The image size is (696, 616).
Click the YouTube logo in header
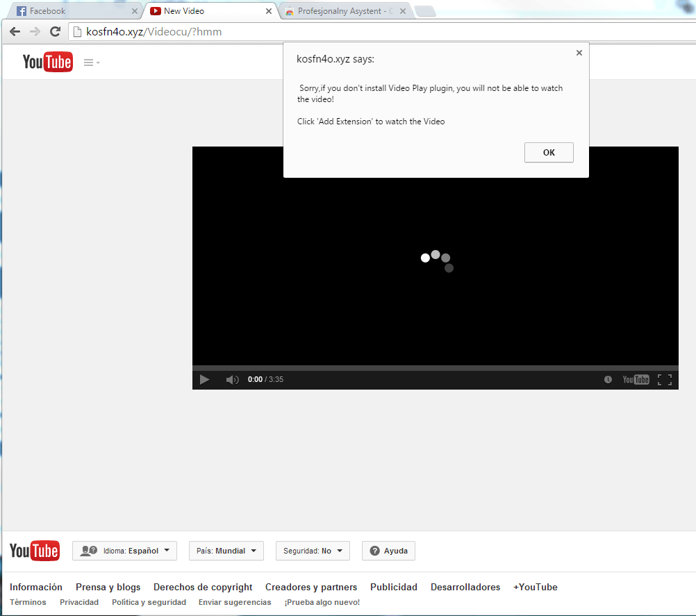pos(47,62)
